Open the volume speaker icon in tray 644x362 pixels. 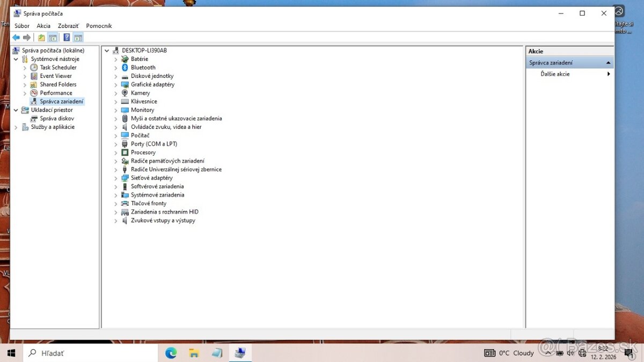coord(570,353)
